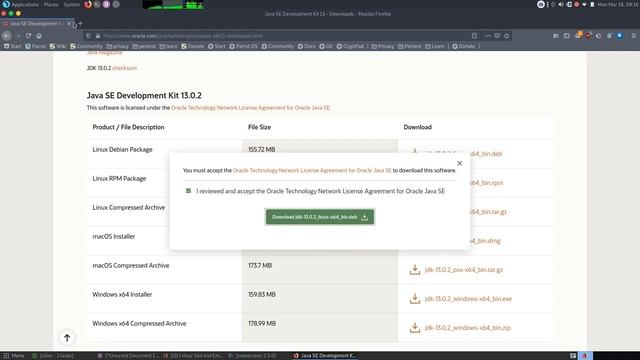Toggle reader view in address bar

click(x=474, y=36)
